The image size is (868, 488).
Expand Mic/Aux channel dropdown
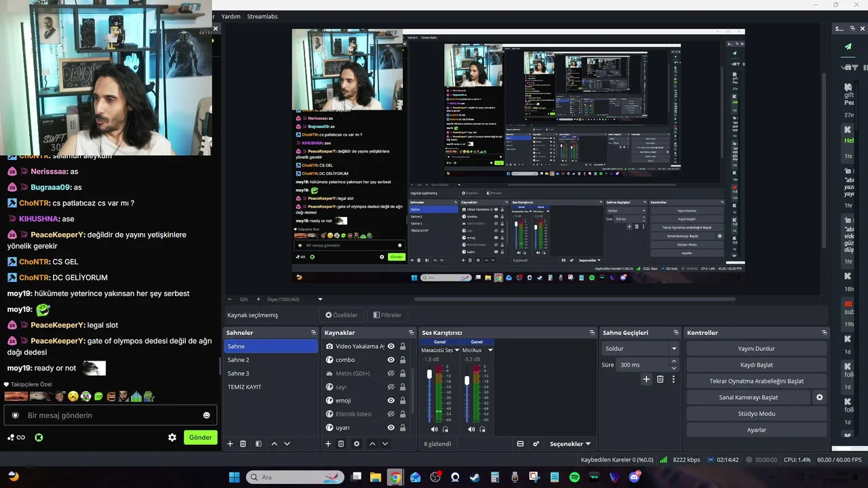[x=490, y=350]
